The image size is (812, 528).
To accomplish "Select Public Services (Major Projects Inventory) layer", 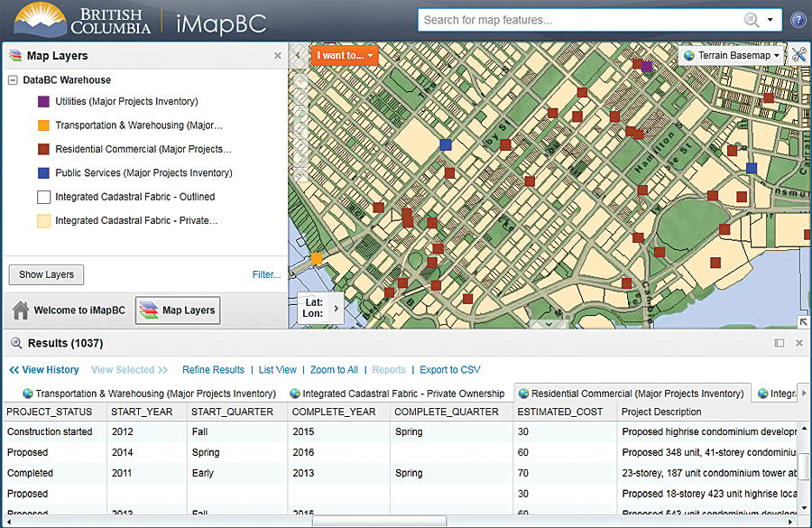I will 144,173.
